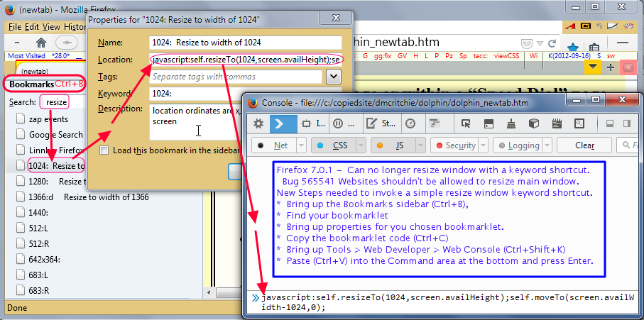This screenshot has height=320, width=644.
Task: Open the Net filter dropdown arrow
Action: pyautogui.click(x=302, y=145)
